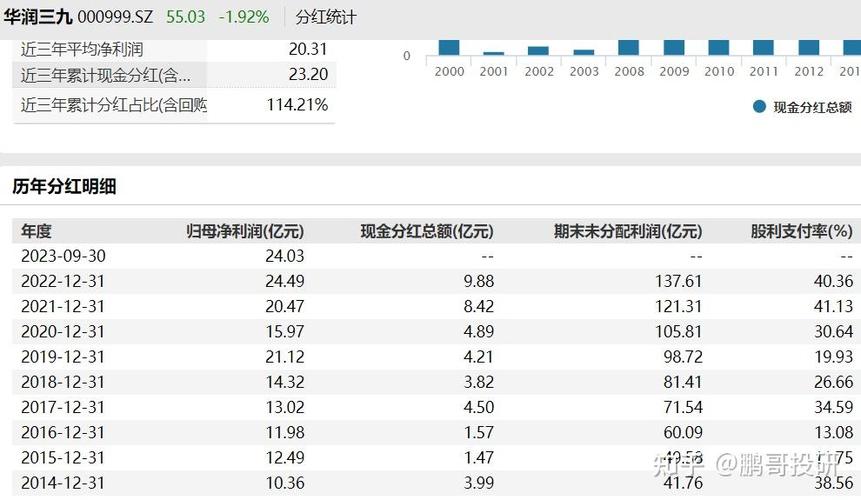Image resolution: width=861 pixels, height=500 pixels.
Task: Open the 分红统计 tab
Action: point(325,17)
